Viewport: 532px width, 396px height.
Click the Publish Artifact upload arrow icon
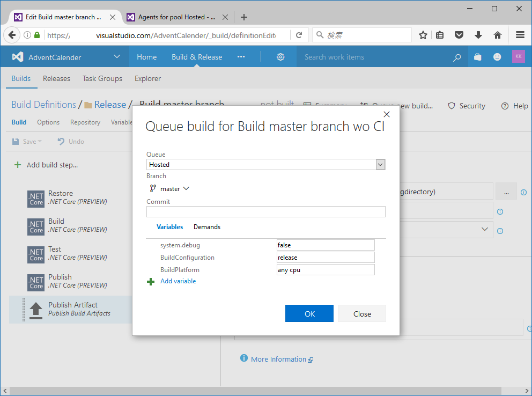pos(35,311)
